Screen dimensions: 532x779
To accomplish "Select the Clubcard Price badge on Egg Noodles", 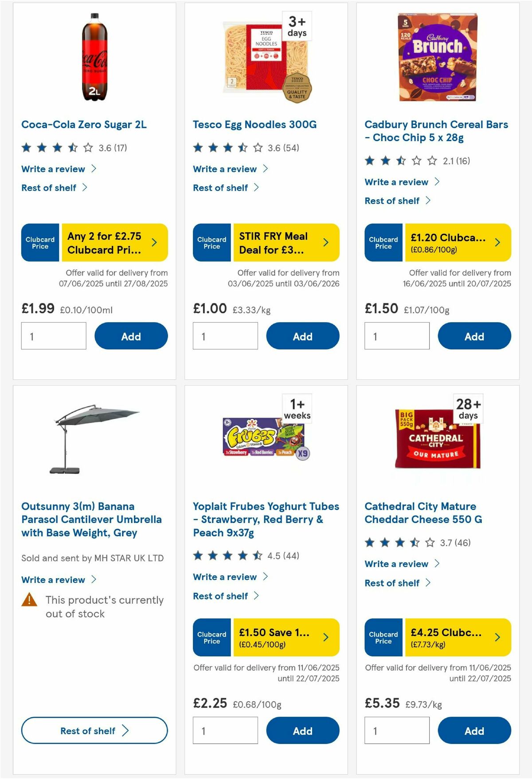I will pos(211,243).
